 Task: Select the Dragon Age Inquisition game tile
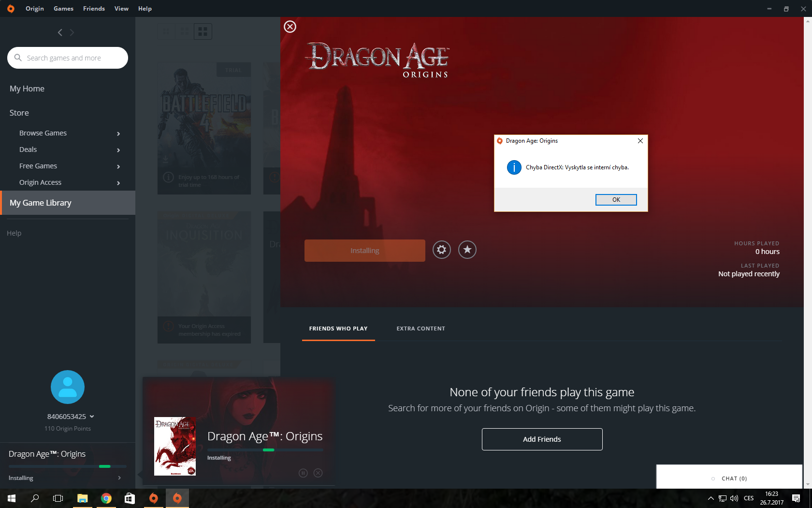pos(204,277)
